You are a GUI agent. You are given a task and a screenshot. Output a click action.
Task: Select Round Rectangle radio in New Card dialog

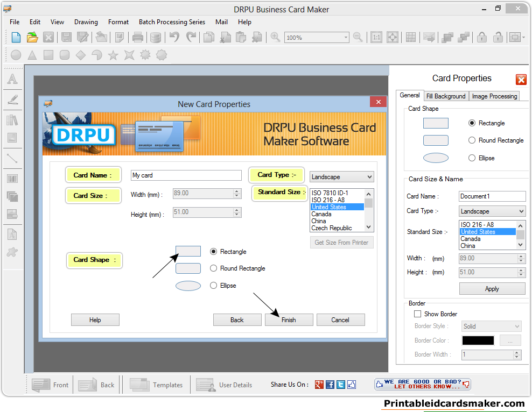coord(213,268)
